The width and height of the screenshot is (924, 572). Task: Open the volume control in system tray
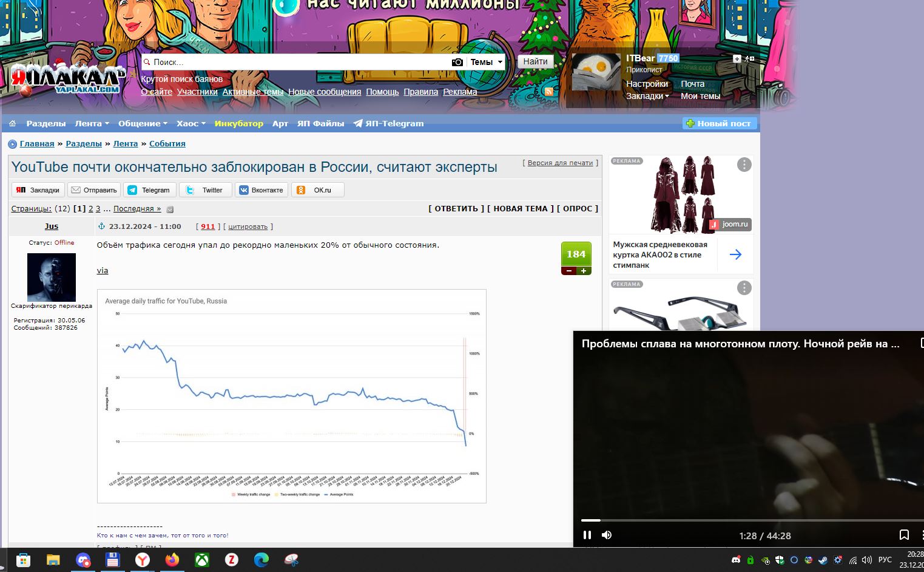(866, 560)
